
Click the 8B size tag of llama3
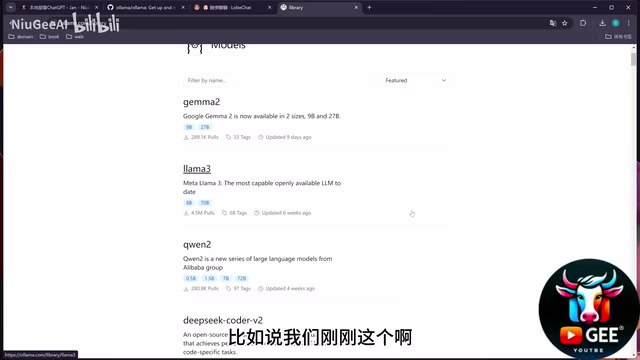click(189, 202)
